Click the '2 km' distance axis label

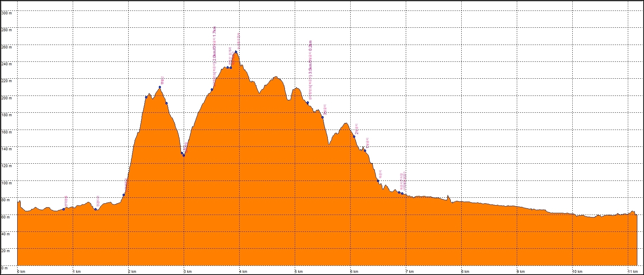pos(132,271)
